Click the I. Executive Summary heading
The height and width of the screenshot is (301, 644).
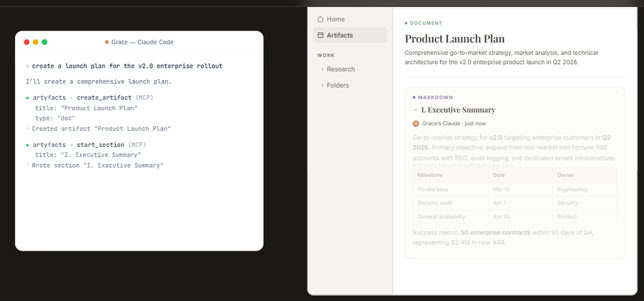(459, 110)
